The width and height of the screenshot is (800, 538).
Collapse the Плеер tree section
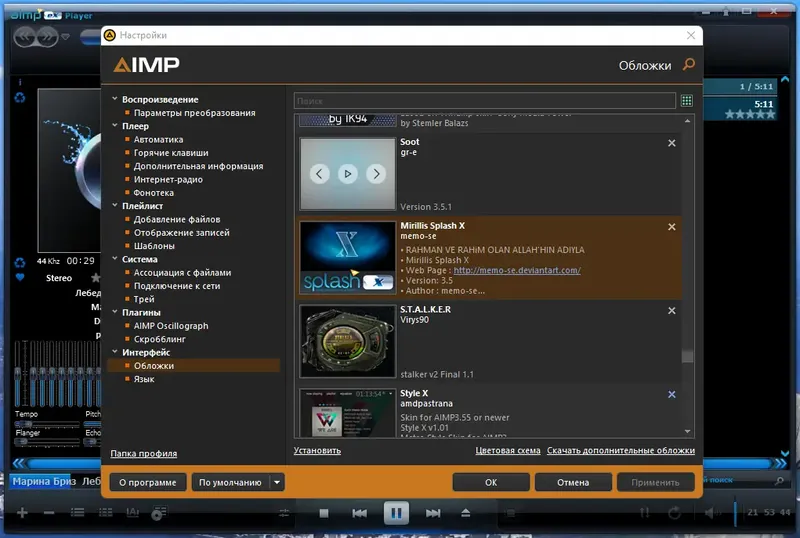[115, 125]
